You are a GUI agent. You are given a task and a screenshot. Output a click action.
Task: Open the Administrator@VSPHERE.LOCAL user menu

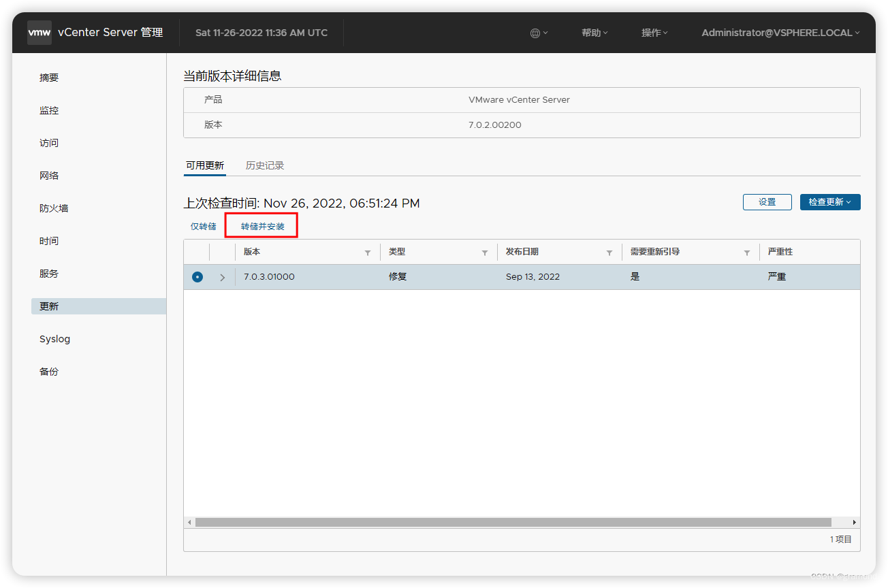(x=780, y=33)
